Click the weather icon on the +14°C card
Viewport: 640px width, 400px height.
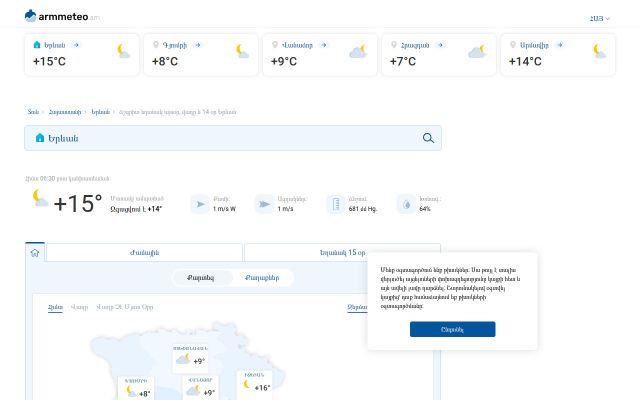click(x=599, y=51)
